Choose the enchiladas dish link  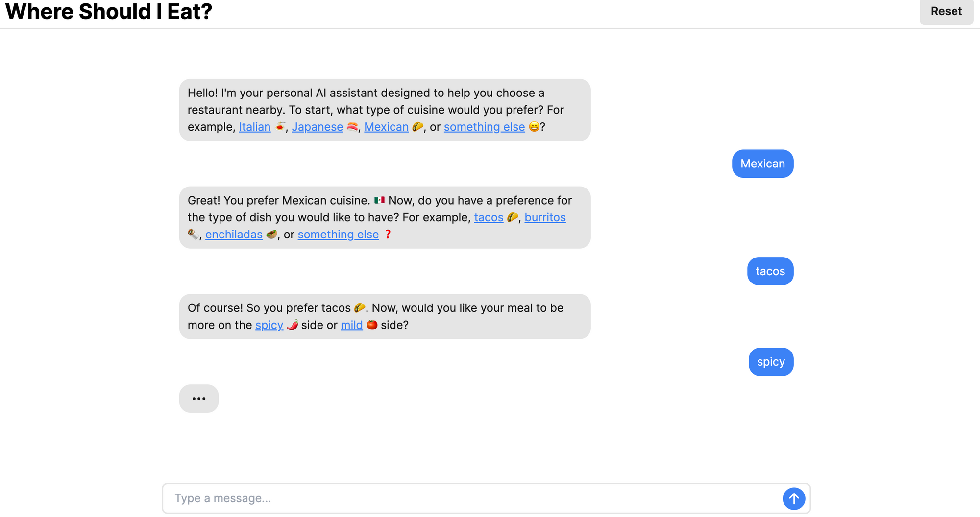click(x=234, y=234)
